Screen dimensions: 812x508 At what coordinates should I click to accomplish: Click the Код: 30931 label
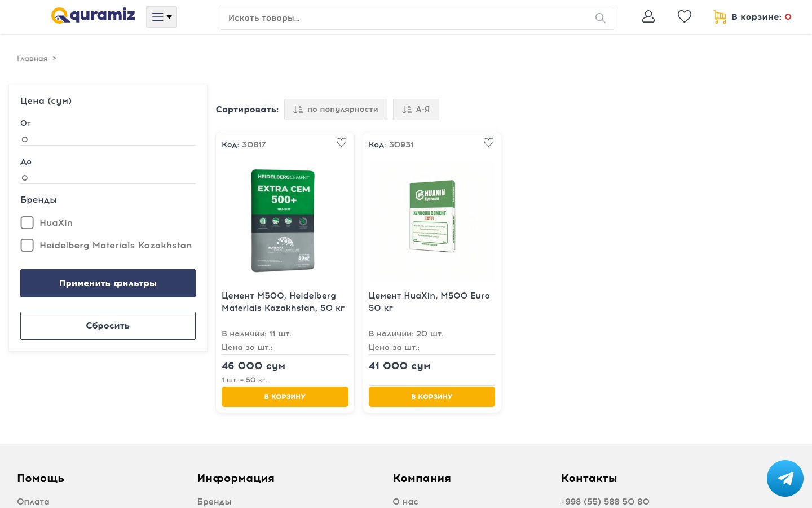pos(391,144)
